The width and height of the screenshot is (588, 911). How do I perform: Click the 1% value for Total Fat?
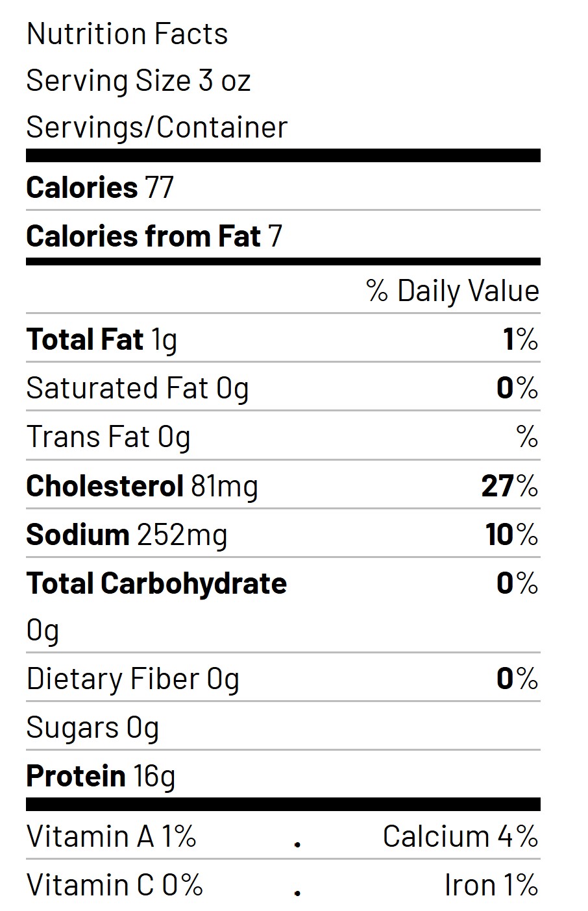click(521, 339)
